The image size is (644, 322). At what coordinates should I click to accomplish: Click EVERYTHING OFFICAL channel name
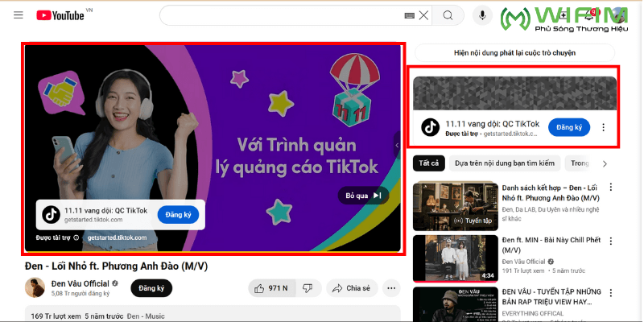(x=534, y=313)
